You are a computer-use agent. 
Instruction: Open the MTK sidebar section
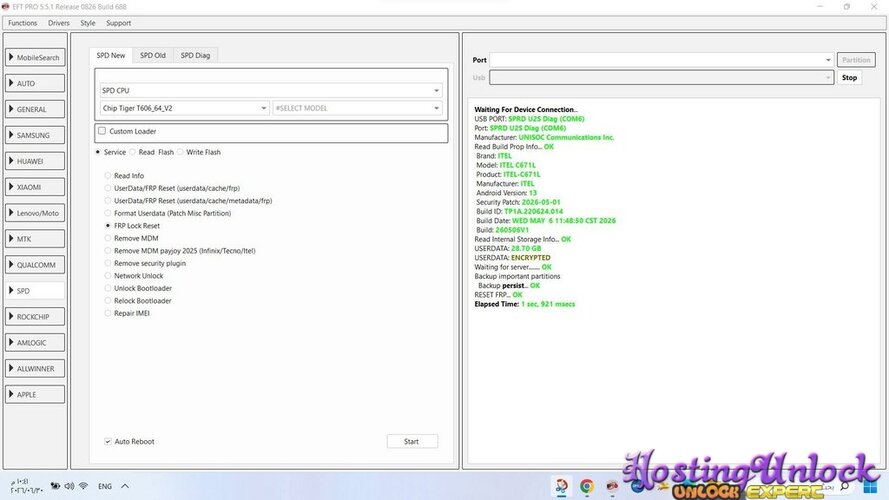coord(35,239)
